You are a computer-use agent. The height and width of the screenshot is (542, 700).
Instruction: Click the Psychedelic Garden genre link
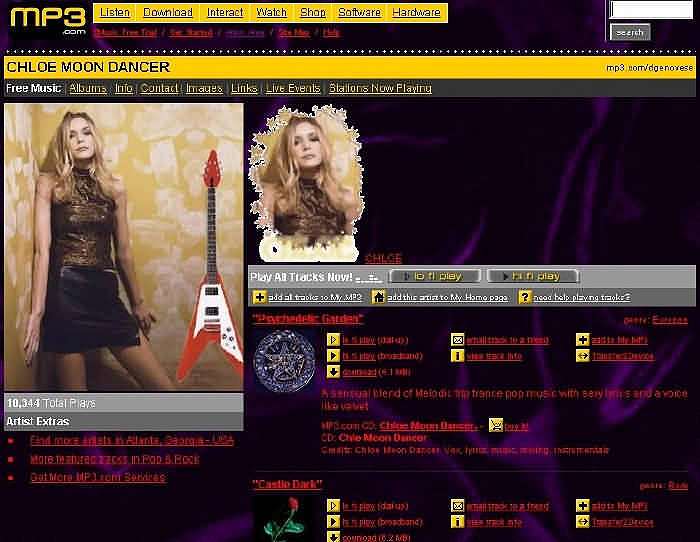pyautogui.click(x=670, y=320)
